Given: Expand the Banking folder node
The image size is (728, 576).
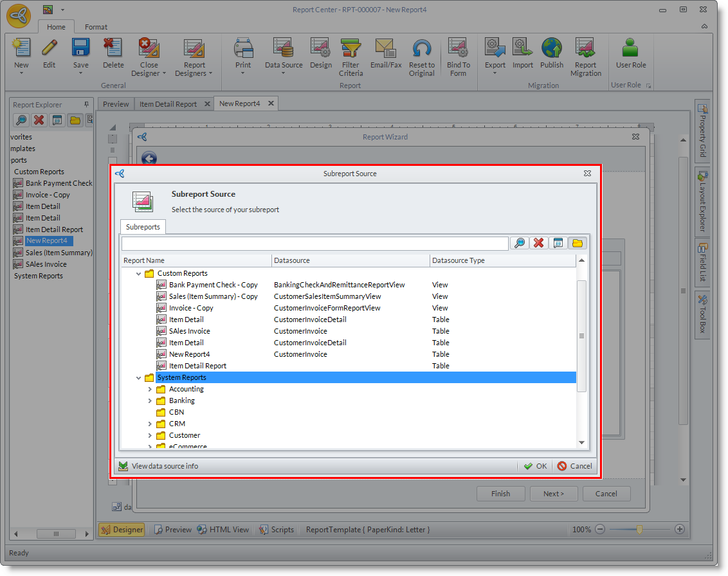Looking at the screenshot, I should (x=150, y=401).
